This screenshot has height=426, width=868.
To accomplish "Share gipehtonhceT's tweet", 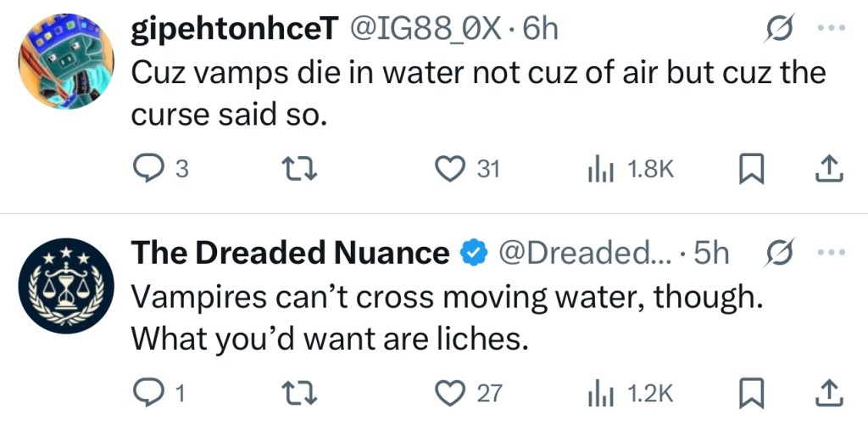I will click(830, 170).
